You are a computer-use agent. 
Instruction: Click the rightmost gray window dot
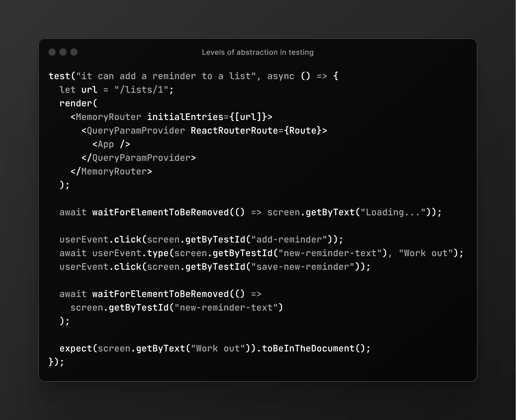74,52
